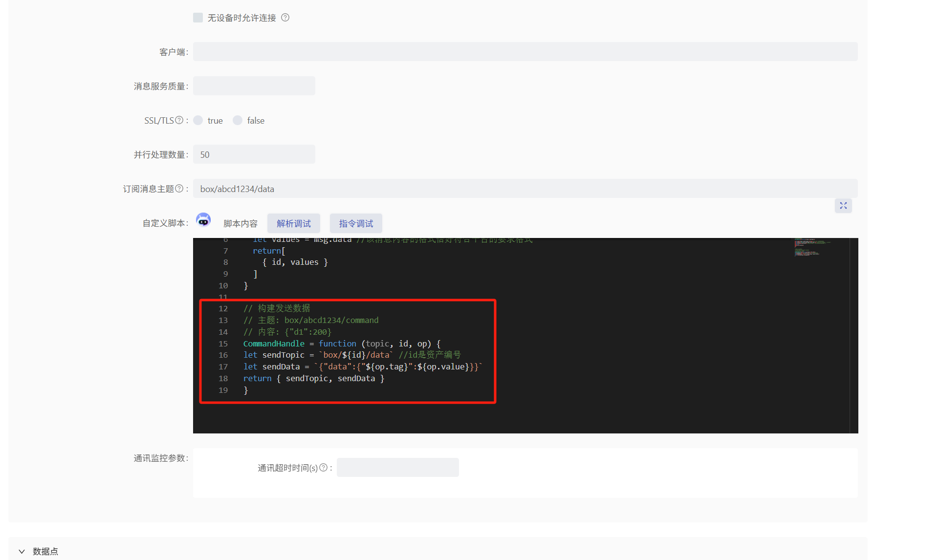Screen dimensions: 939x560
Task: Click comment line 12 构建发送数据
Action: 277,308
